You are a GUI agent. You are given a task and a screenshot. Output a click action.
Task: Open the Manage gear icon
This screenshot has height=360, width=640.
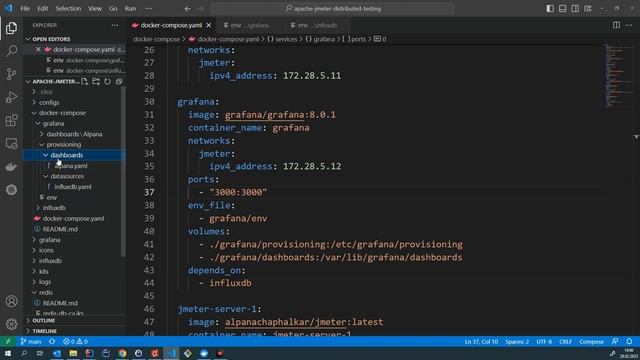(11, 324)
